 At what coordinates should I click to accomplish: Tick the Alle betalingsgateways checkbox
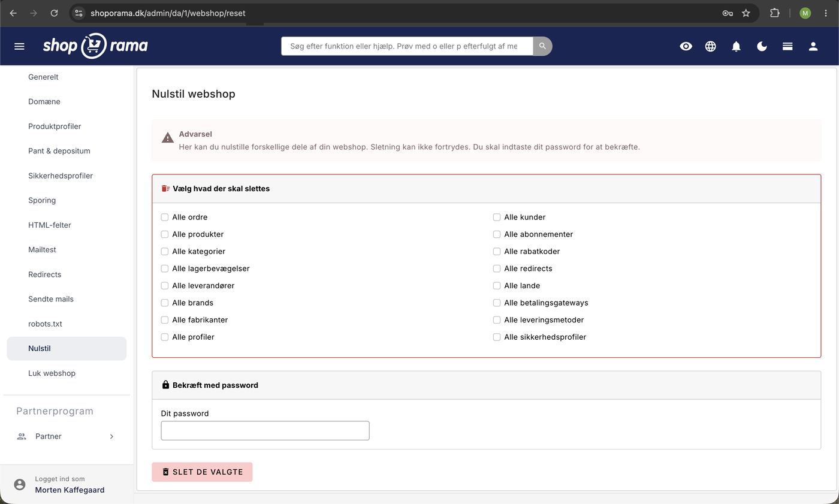coord(497,303)
